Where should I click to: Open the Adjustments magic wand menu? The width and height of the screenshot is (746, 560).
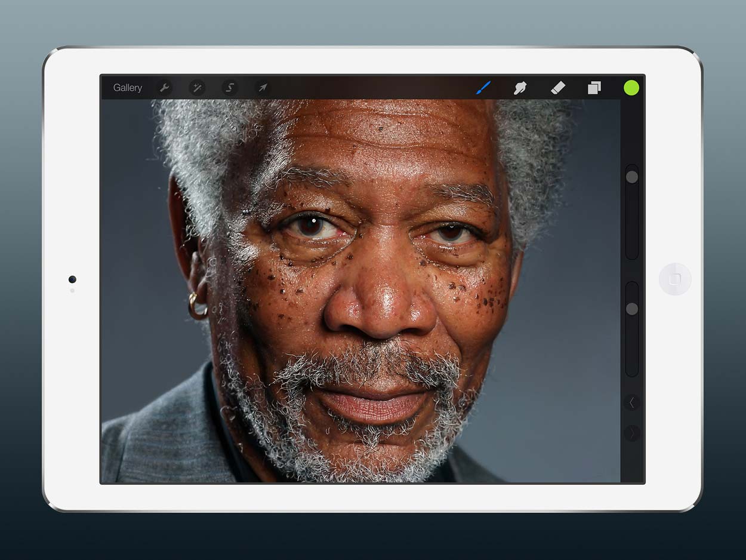(197, 88)
